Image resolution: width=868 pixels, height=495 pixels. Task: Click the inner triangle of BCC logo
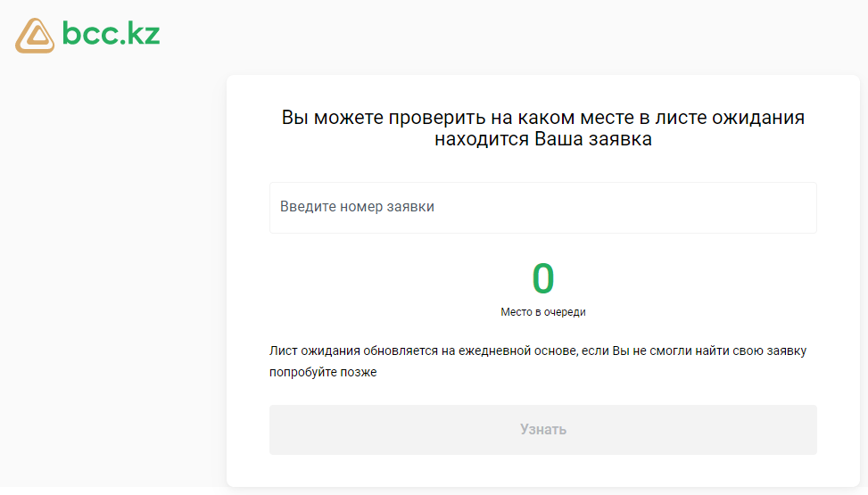(37, 37)
